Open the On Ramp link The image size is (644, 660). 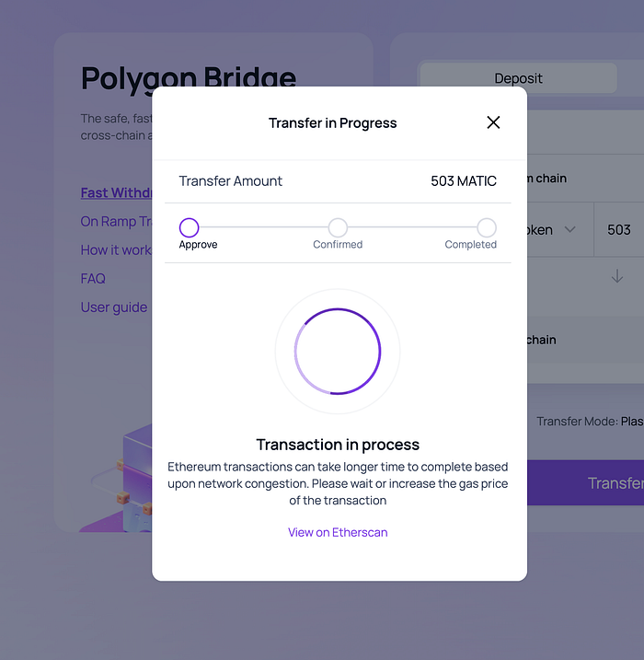pyautogui.click(x=116, y=222)
